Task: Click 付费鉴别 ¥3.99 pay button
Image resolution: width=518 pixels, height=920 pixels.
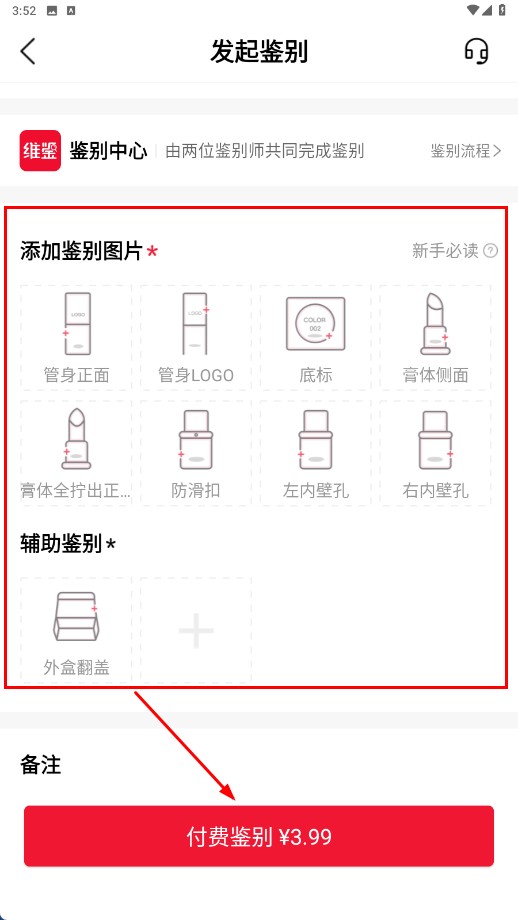Action: (259, 836)
